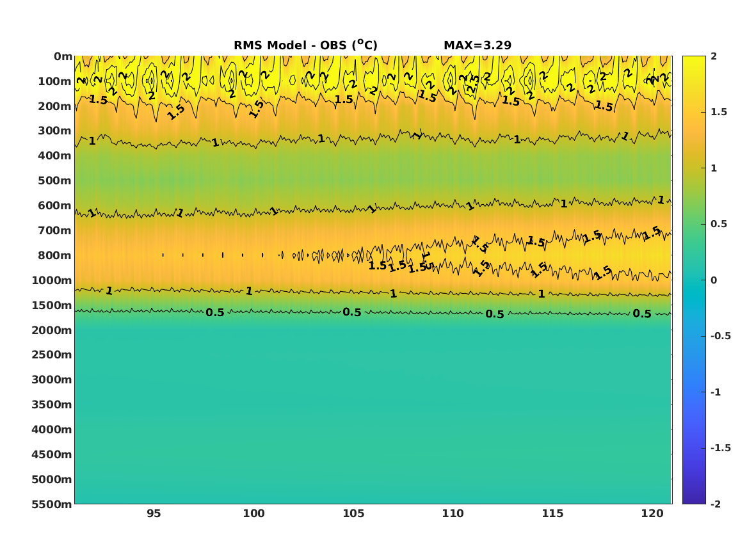Viewport: 747px width, 560px height.
Task: Click the "MAX=3.29" text above the plot
Action: coord(478,45)
